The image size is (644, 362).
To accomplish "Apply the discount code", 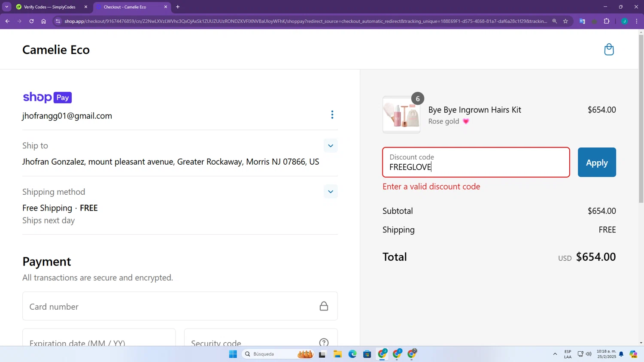I will coord(596,163).
